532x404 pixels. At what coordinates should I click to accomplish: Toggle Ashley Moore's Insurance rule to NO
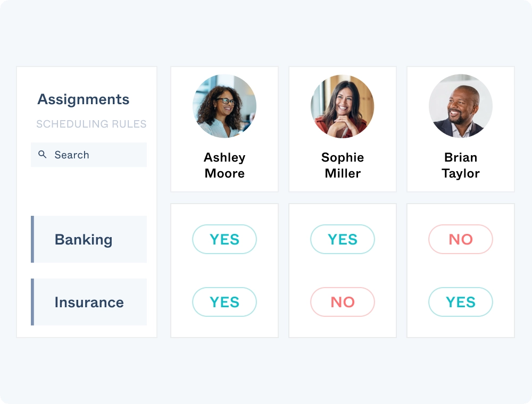[x=225, y=301]
